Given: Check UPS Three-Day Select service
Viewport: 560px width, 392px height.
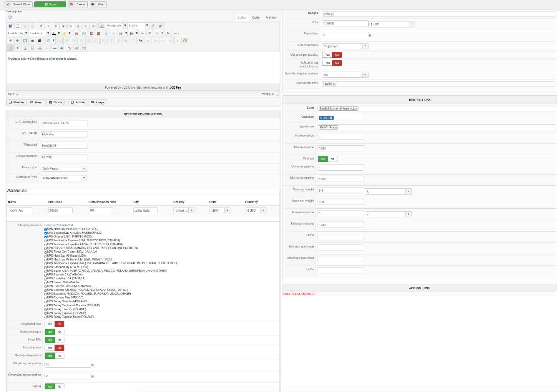Looking at the screenshot, I should (x=46, y=252).
